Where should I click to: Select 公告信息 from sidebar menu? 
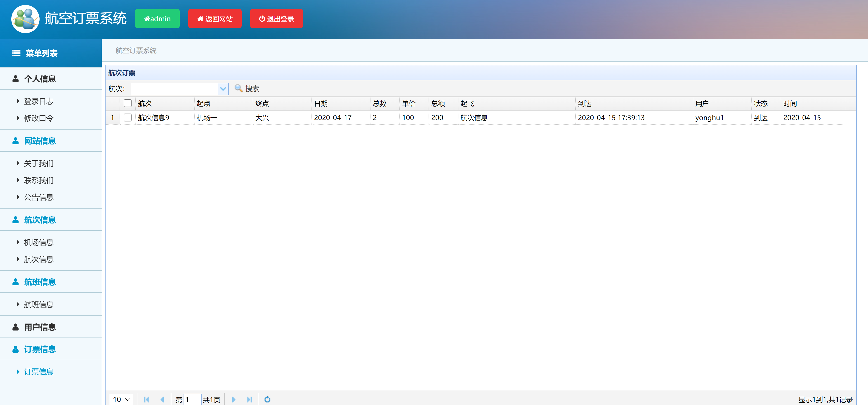pyautogui.click(x=39, y=197)
